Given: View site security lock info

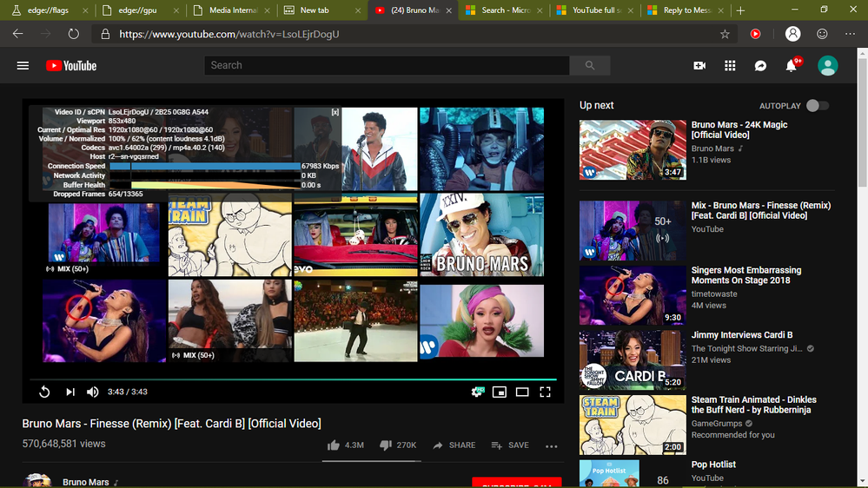Looking at the screenshot, I should pos(105,35).
